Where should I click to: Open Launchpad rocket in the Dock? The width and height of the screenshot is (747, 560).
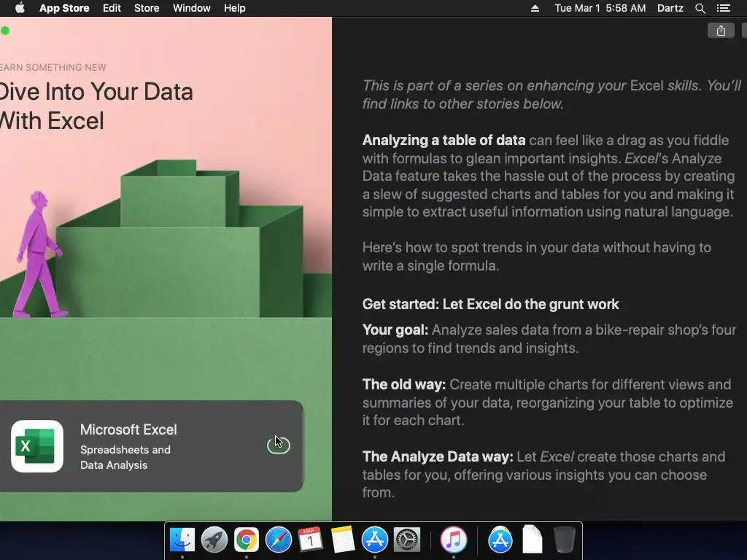pyautogui.click(x=214, y=540)
